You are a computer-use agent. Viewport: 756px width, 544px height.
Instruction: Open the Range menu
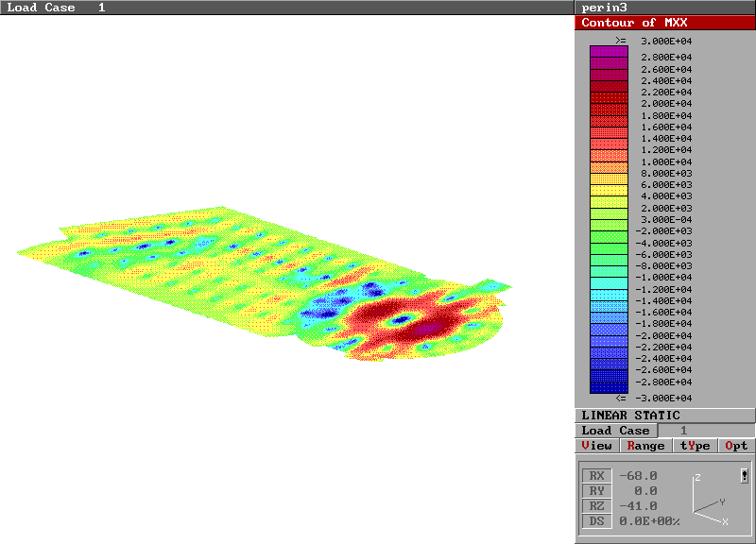pyautogui.click(x=645, y=446)
